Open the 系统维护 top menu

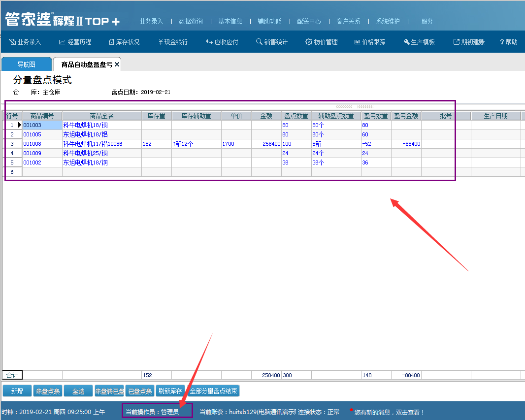(x=388, y=22)
